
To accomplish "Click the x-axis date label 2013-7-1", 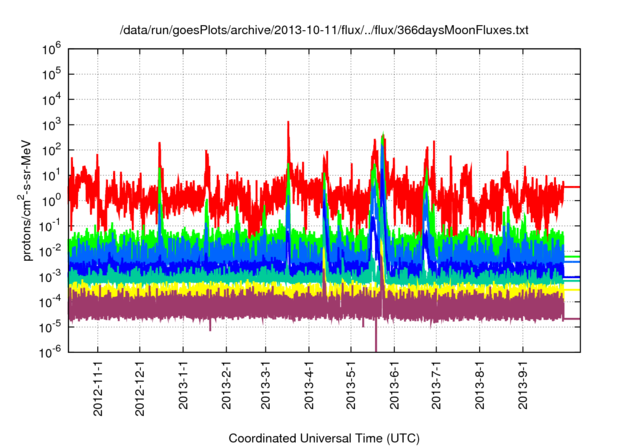I will 436,385.
